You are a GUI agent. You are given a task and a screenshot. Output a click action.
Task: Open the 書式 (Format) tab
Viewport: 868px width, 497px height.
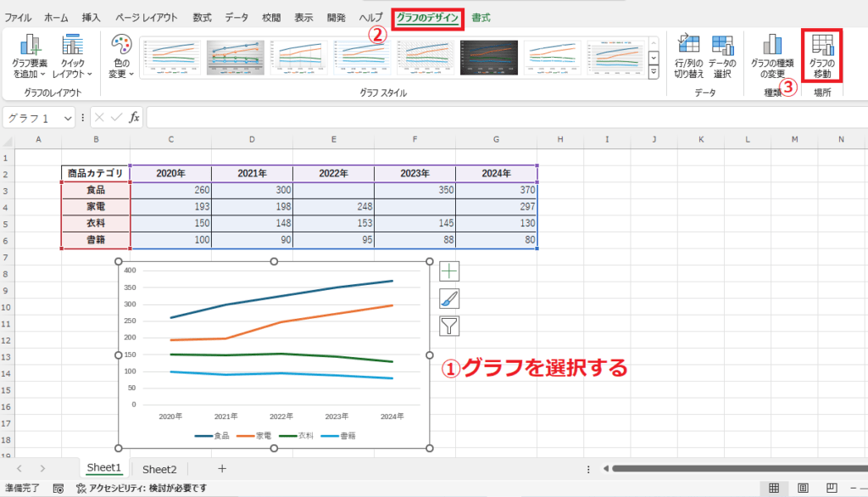[481, 18]
